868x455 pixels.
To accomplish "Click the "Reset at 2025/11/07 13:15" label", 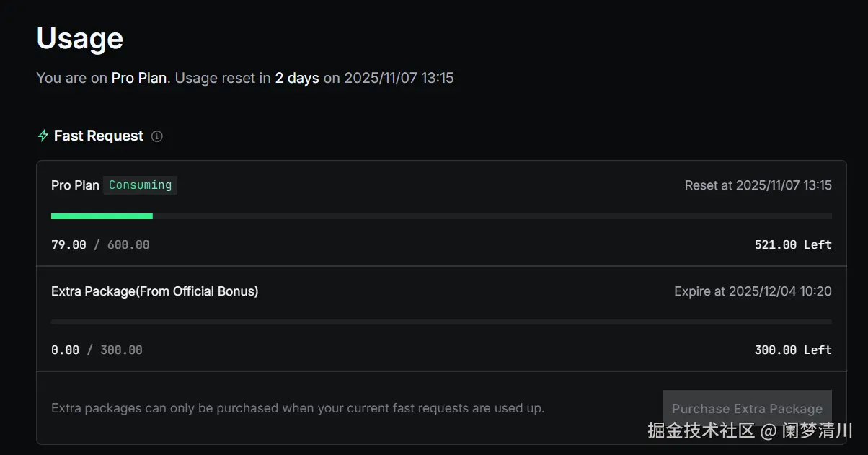I will pos(758,185).
